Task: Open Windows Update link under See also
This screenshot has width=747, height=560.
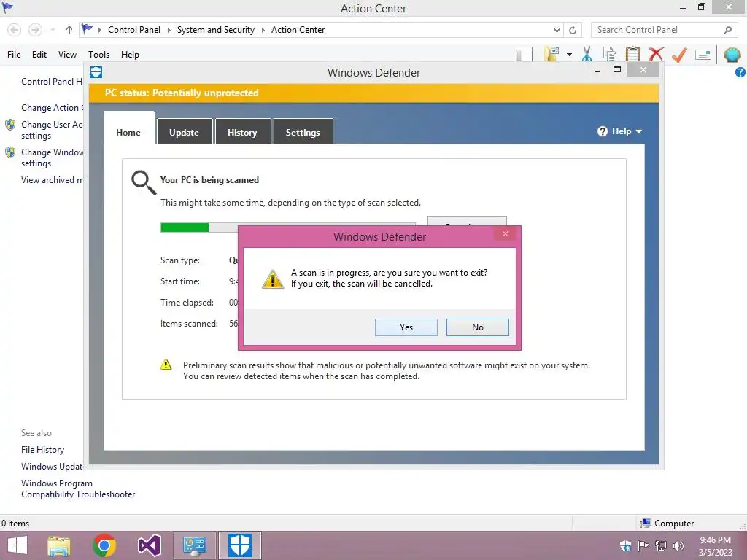Action: point(52,466)
